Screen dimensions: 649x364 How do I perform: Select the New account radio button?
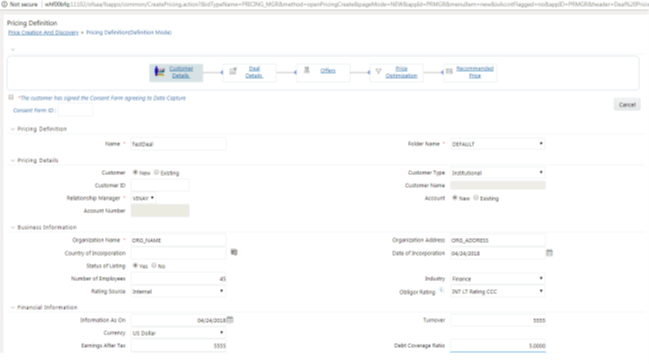(454, 198)
